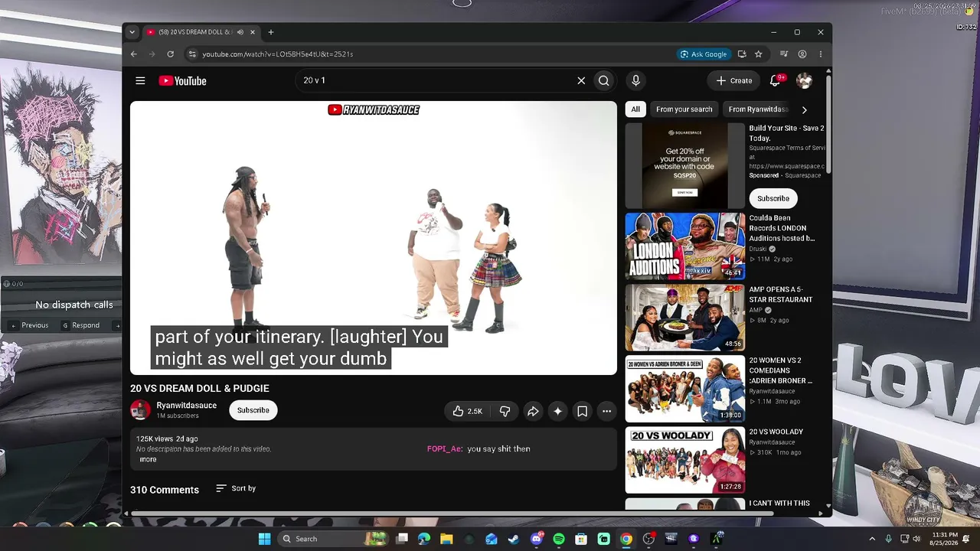980x551 pixels.
Task: Open the volume control in system tray
Action: 916,539
